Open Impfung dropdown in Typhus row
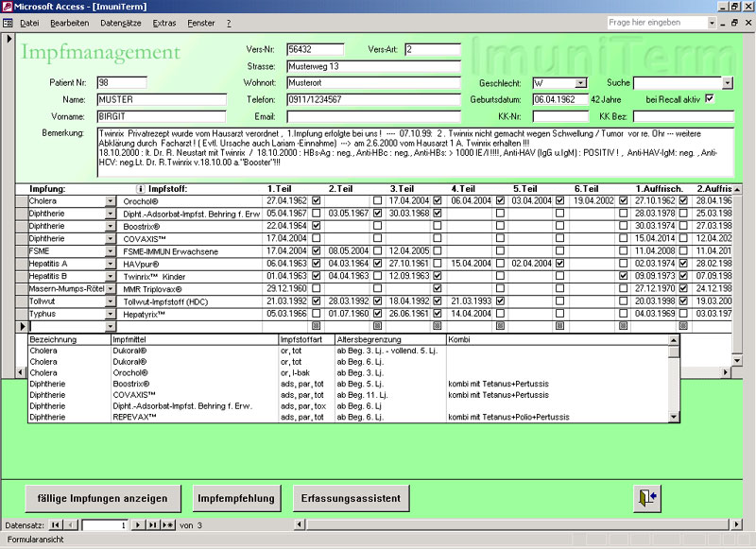The height and width of the screenshot is (549, 756). (111, 314)
